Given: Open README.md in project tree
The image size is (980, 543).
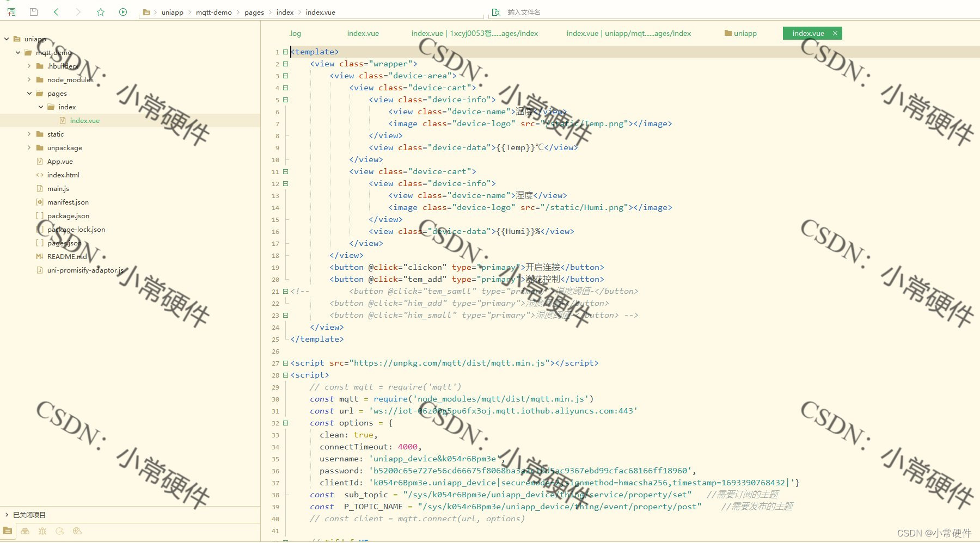Looking at the screenshot, I should 67,256.
